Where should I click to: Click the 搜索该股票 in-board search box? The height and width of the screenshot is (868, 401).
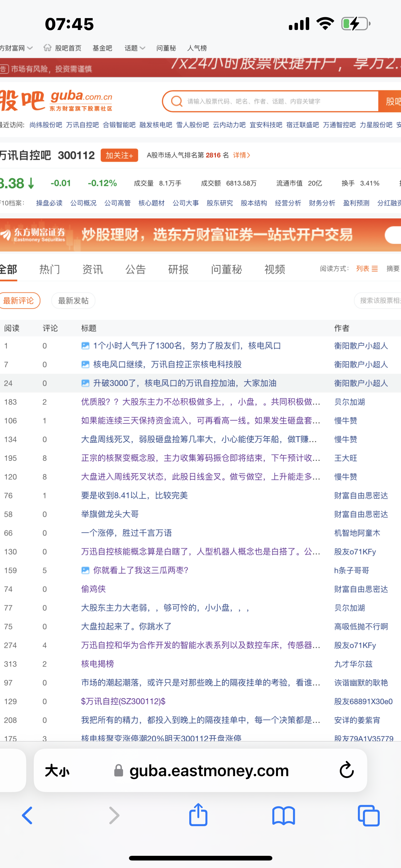(x=378, y=301)
